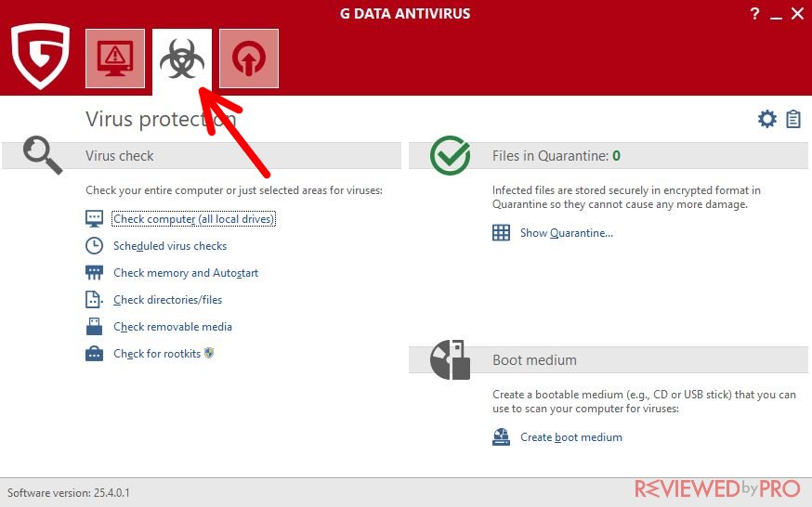Open Scheduled virus checks
812x507 pixels.
click(170, 246)
